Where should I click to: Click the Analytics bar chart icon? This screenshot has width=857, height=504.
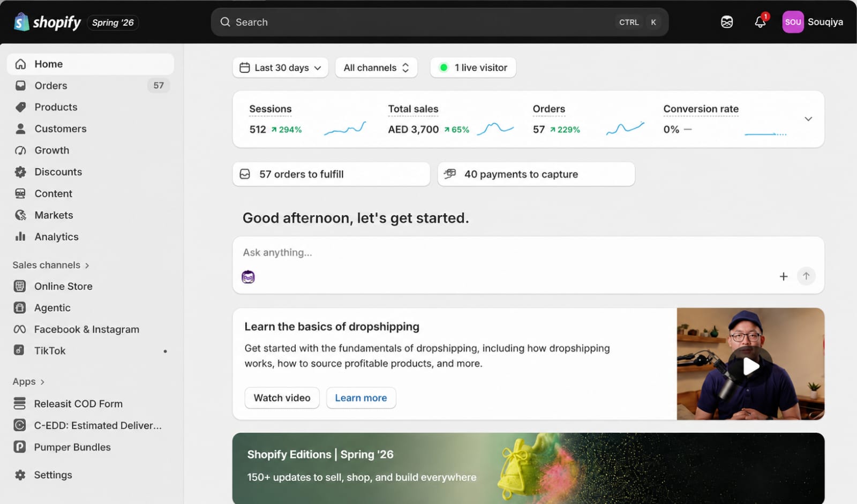click(x=20, y=237)
